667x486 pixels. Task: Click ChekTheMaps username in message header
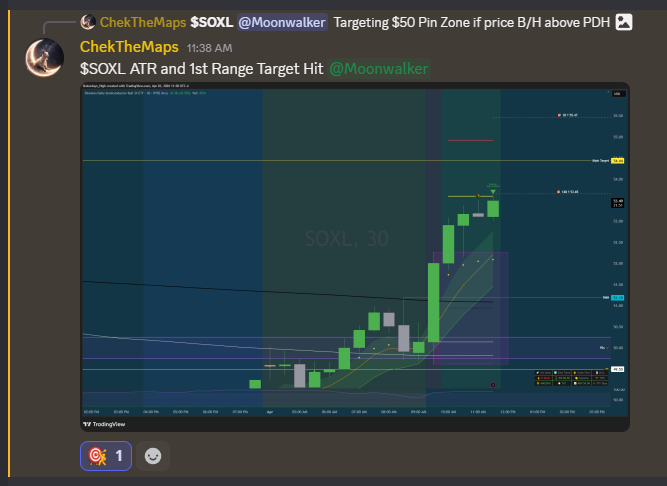129,47
